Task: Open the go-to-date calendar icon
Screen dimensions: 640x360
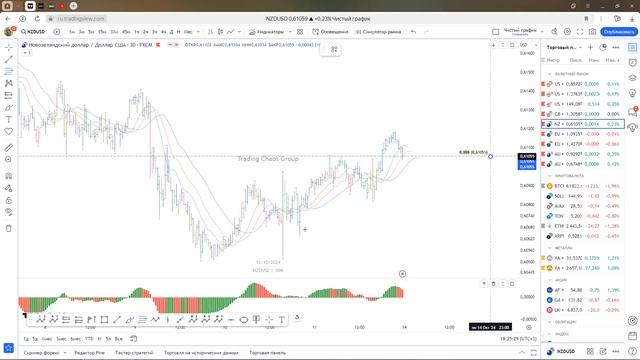Action: click(133, 339)
